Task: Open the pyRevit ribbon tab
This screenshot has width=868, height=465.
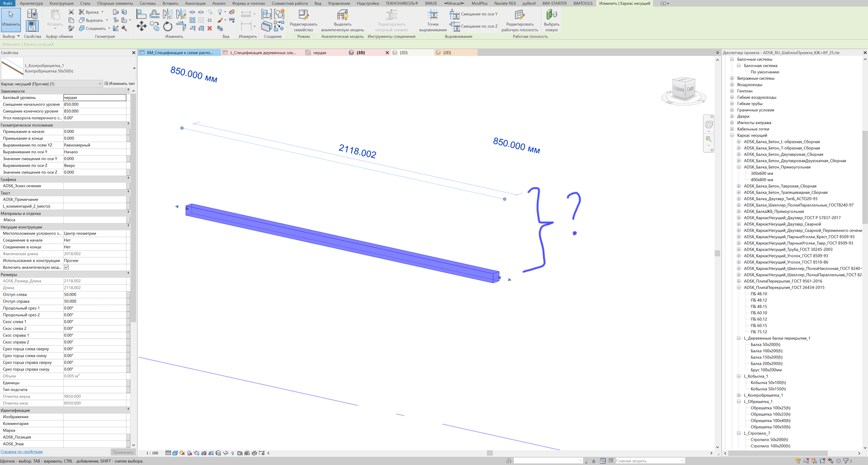Action: [529, 3]
